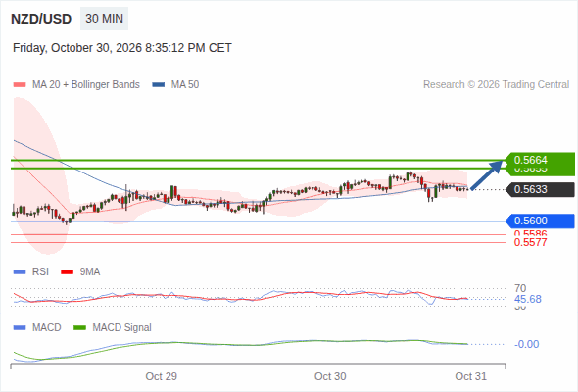Click the 0.5600 blue pivot price tag

[x=540, y=220]
